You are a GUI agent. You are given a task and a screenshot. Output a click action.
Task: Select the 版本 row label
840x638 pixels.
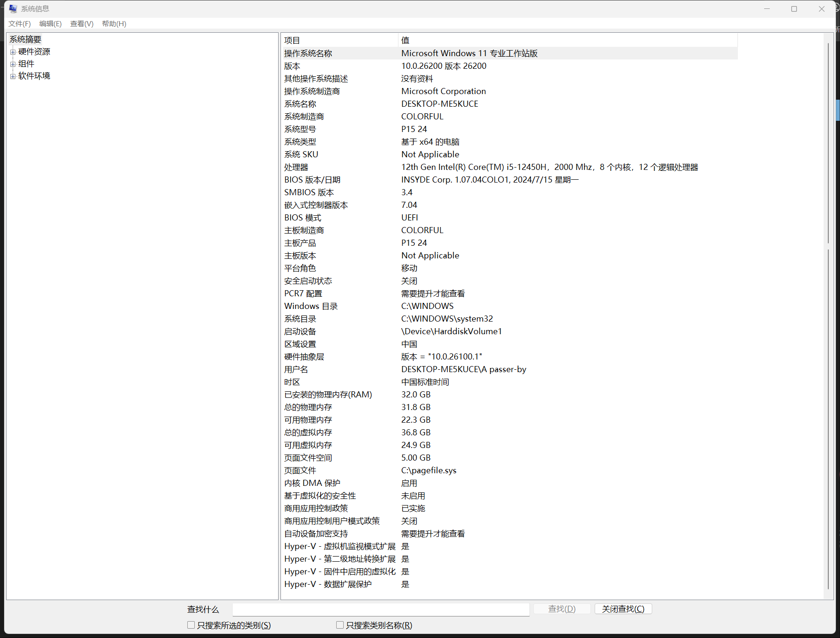(292, 66)
